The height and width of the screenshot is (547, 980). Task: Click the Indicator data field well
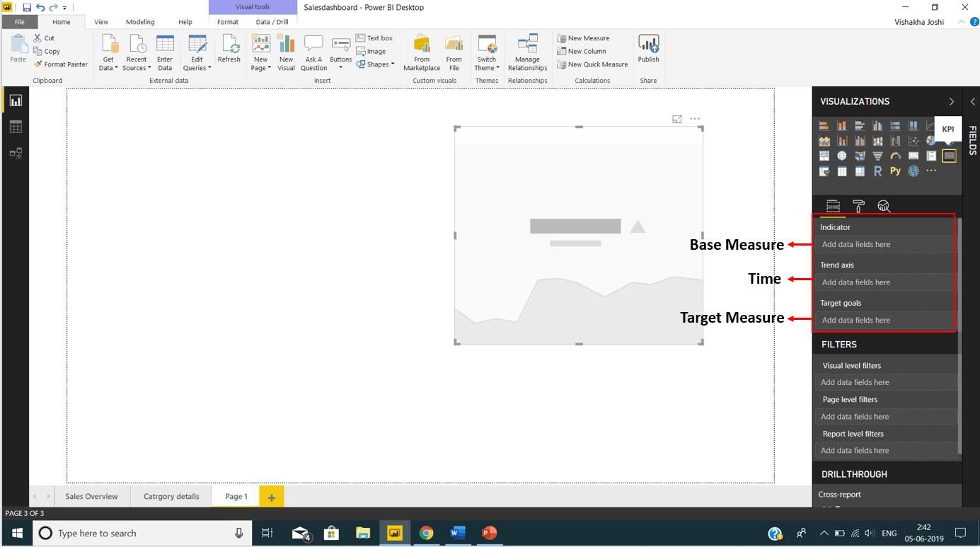coord(884,244)
